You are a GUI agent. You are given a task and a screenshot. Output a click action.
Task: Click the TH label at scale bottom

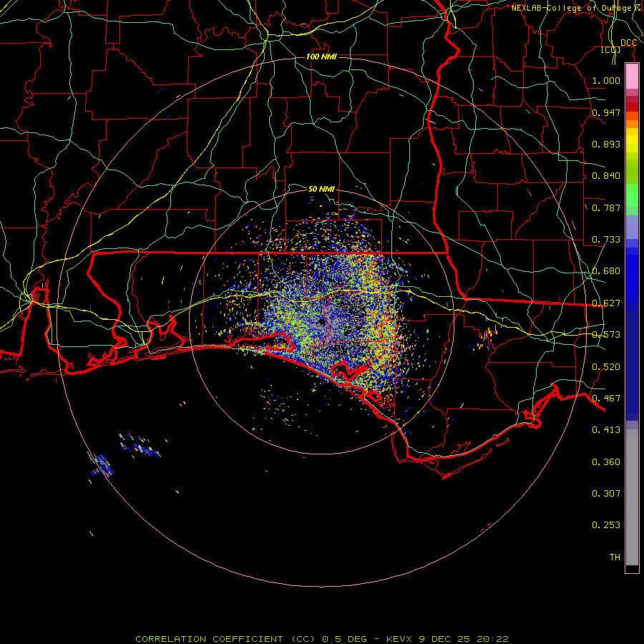615,557
